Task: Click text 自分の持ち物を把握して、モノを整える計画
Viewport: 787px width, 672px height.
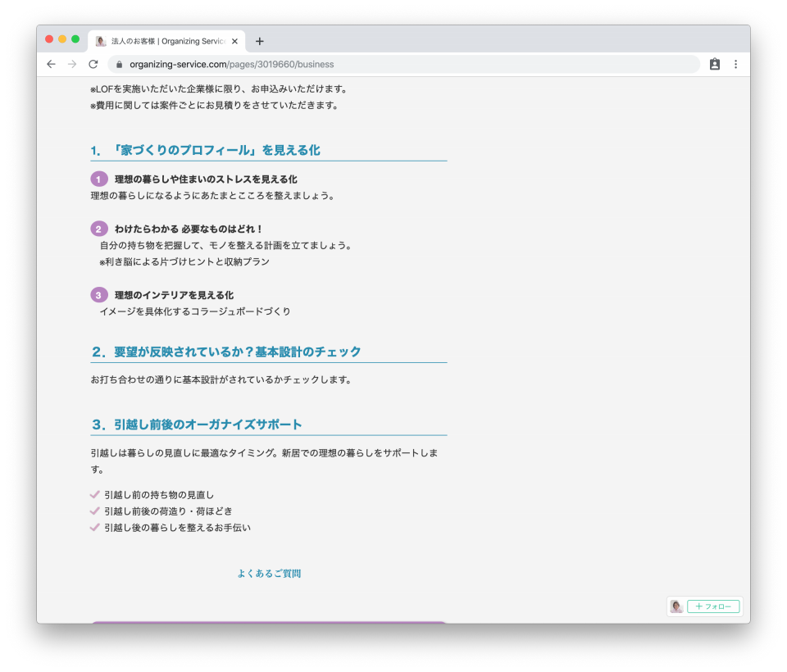Action: (x=226, y=245)
